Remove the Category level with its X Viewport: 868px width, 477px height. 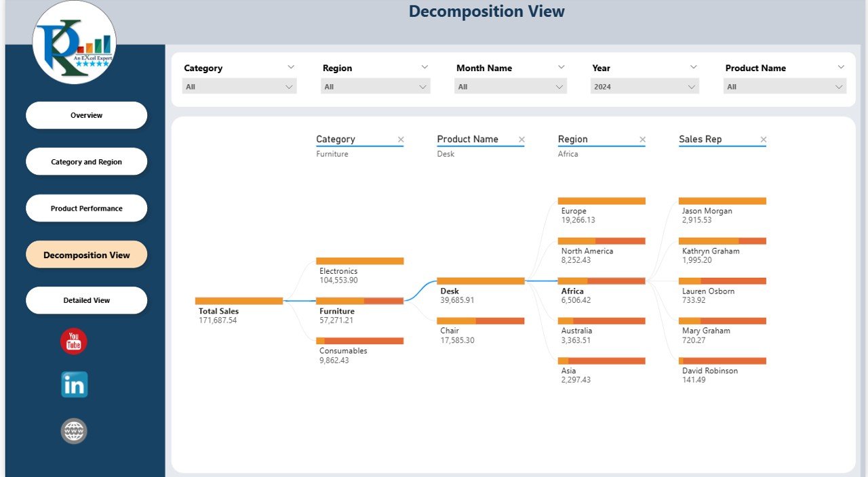pyautogui.click(x=401, y=140)
